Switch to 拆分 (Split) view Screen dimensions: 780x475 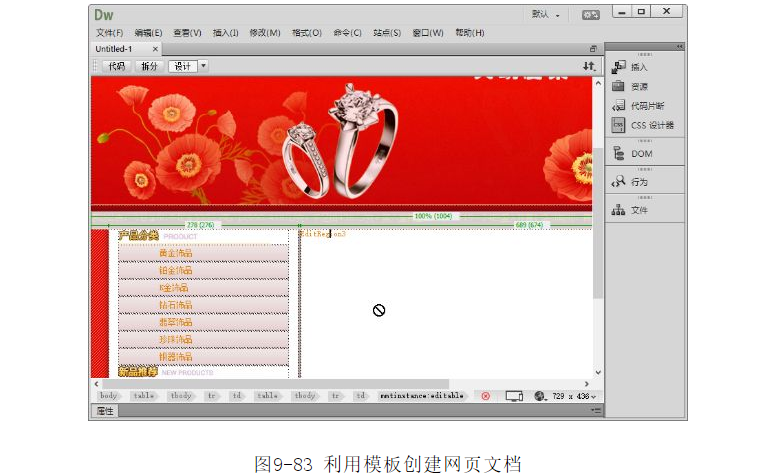tap(149, 66)
